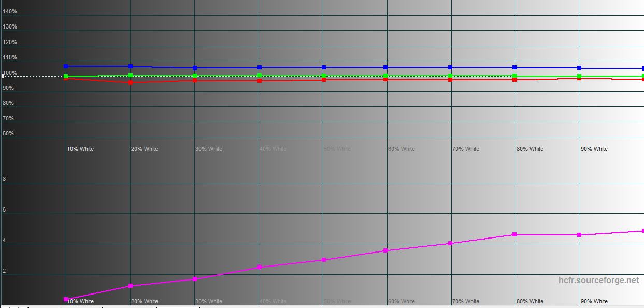Select the magenta delta point at 20% White
This screenshot has height=308, width=644.
click(131, 286)
